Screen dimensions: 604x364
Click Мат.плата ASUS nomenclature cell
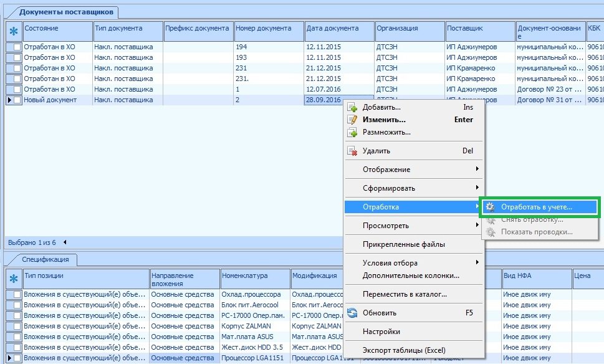255,337
